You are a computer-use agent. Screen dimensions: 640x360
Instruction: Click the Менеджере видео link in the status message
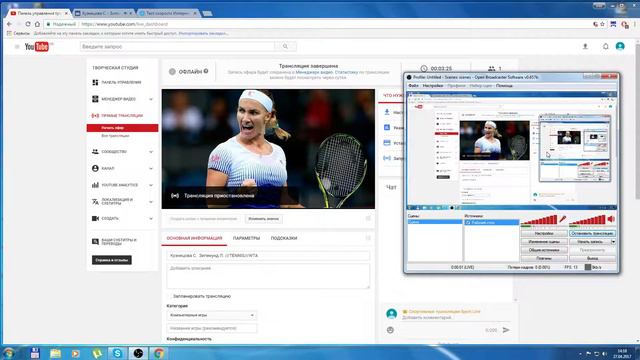click(x=314, y=72)
